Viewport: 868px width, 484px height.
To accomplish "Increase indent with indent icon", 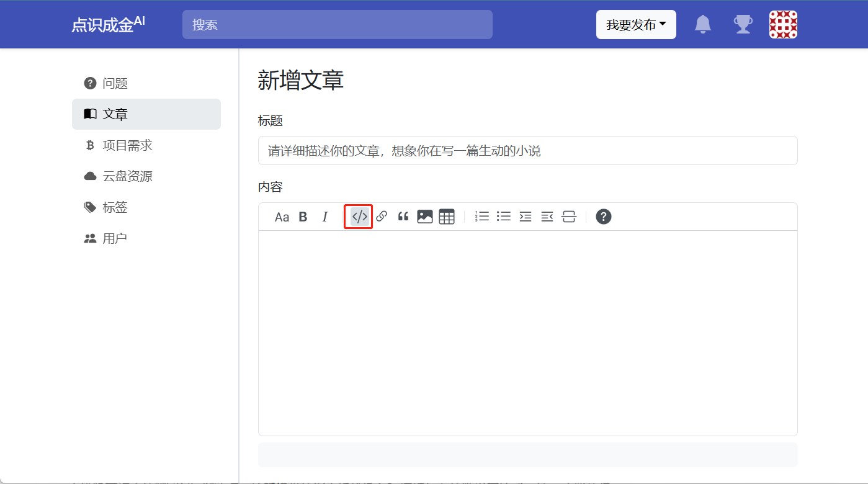I will click(526, 217).
